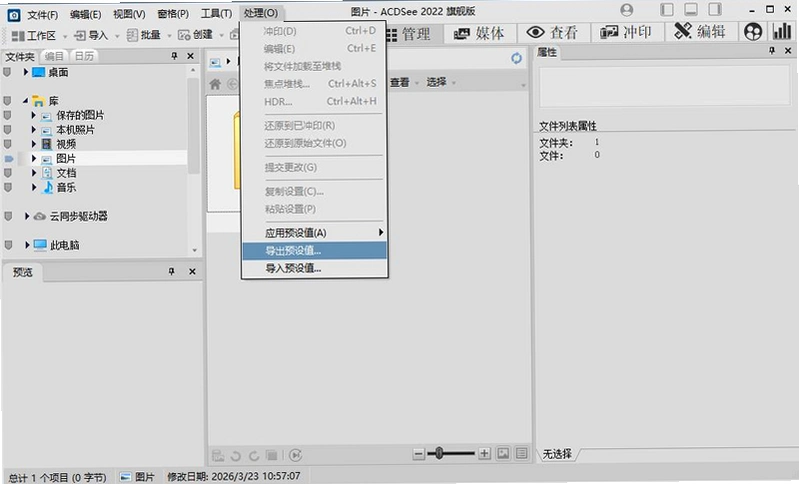Open the 视图(V) menu

coord(129,14)
